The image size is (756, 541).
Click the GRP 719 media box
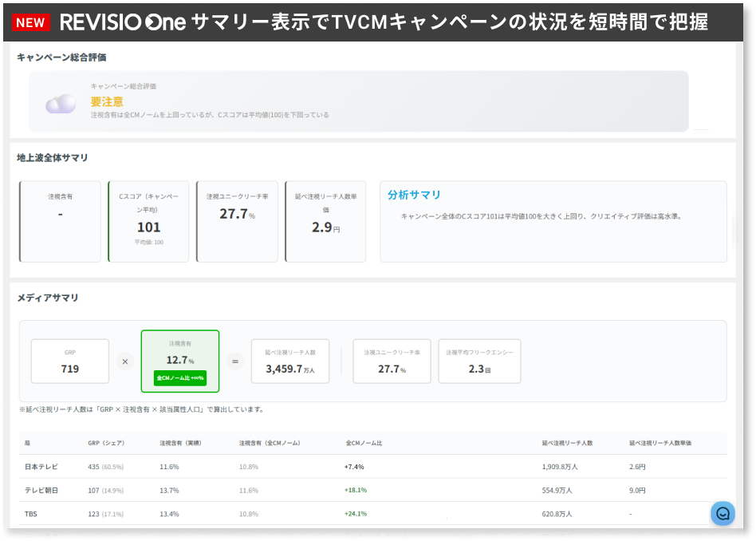point(70,361)
